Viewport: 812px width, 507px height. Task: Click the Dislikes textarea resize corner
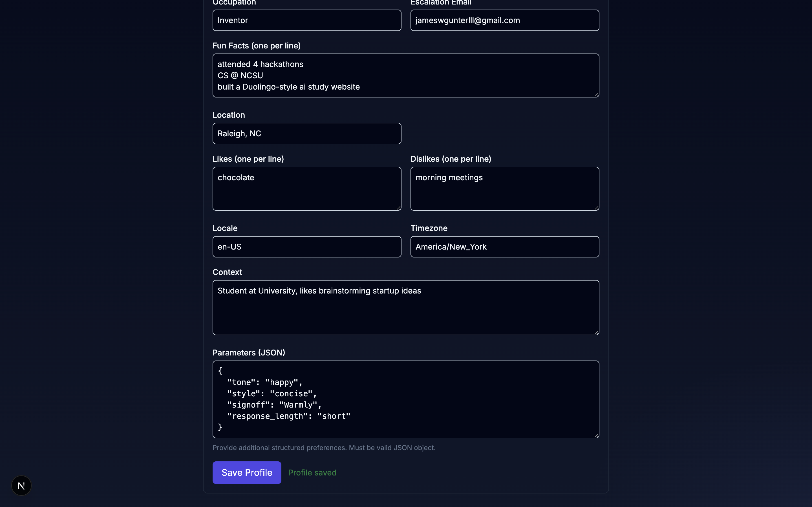596,208
